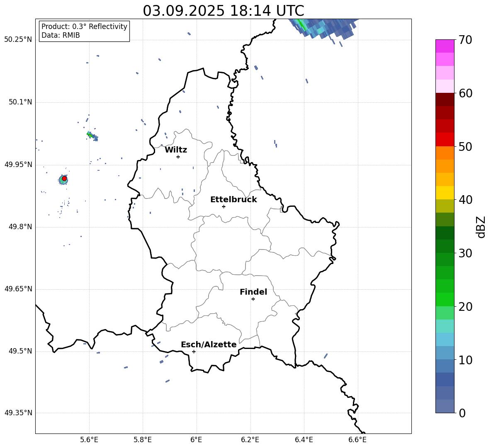Screen dimensions: 491x448
Task: Click the colorbar tick label 40
Action: (x=465, y=200)
